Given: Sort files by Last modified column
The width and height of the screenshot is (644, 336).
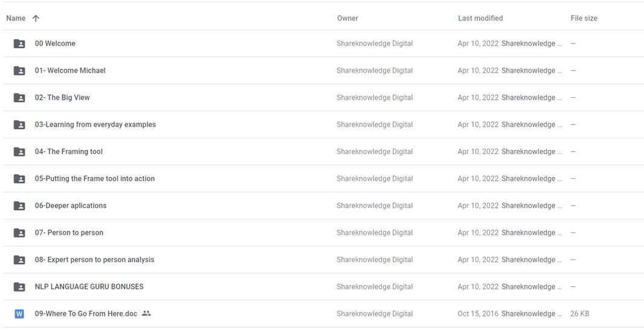Looking at the screenshot, I should tap(480, 18).
